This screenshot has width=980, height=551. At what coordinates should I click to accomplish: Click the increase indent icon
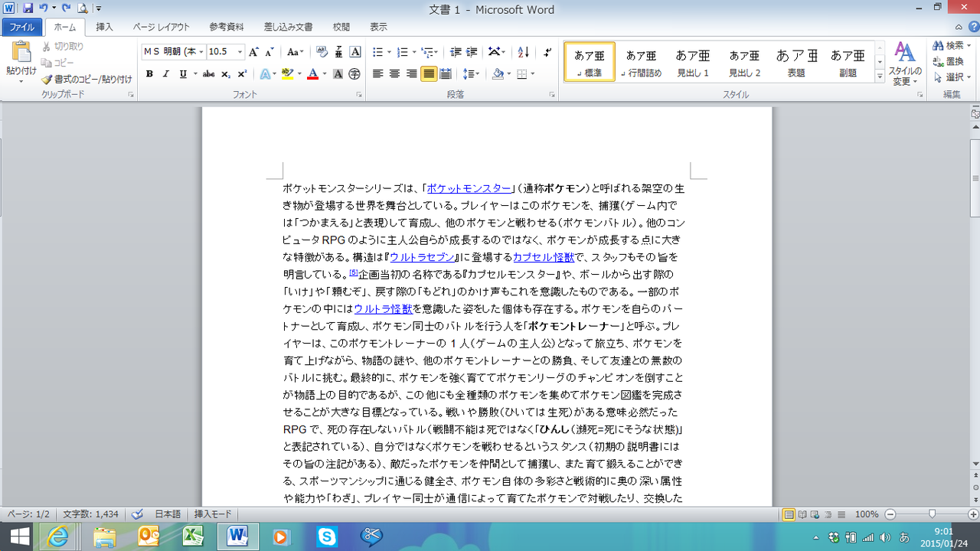[x=472, y=52]
